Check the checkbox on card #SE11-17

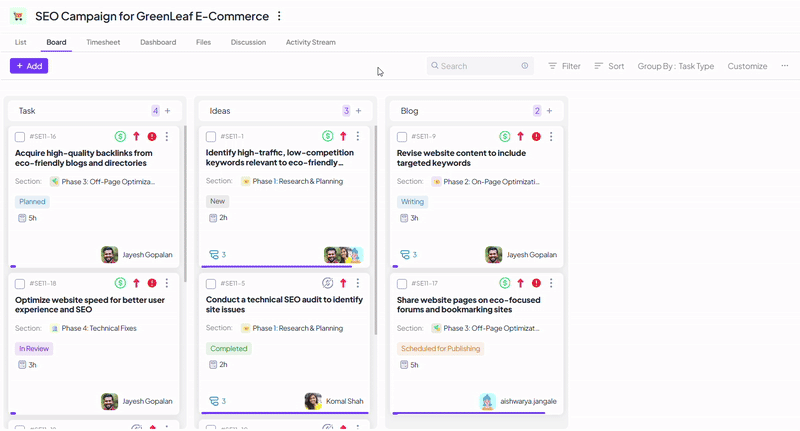point(402,284)
